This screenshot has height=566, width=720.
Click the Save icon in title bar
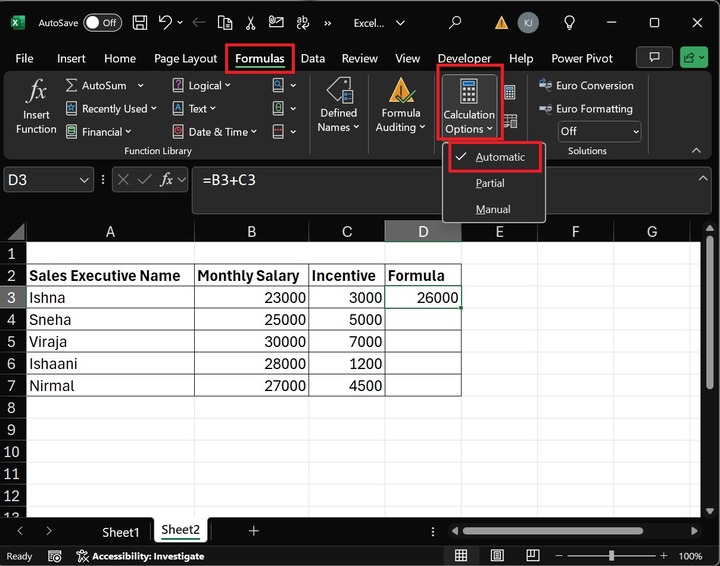[140, 22]
